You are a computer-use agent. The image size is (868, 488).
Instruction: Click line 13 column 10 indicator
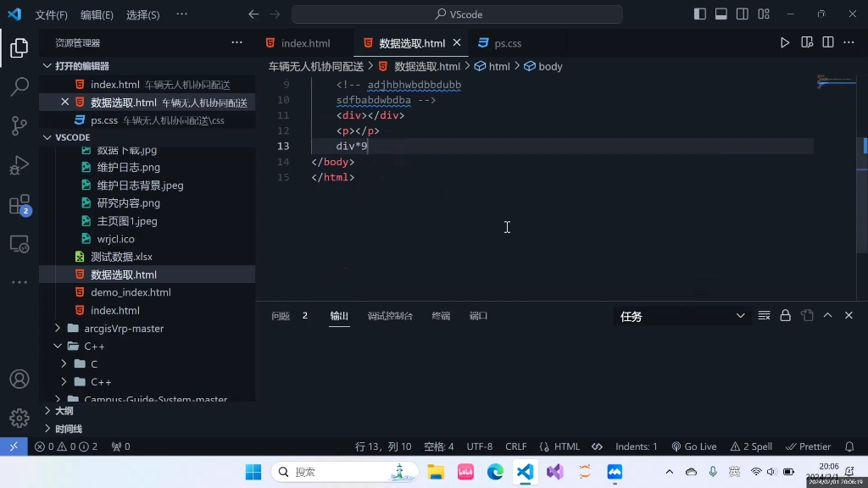383,446
